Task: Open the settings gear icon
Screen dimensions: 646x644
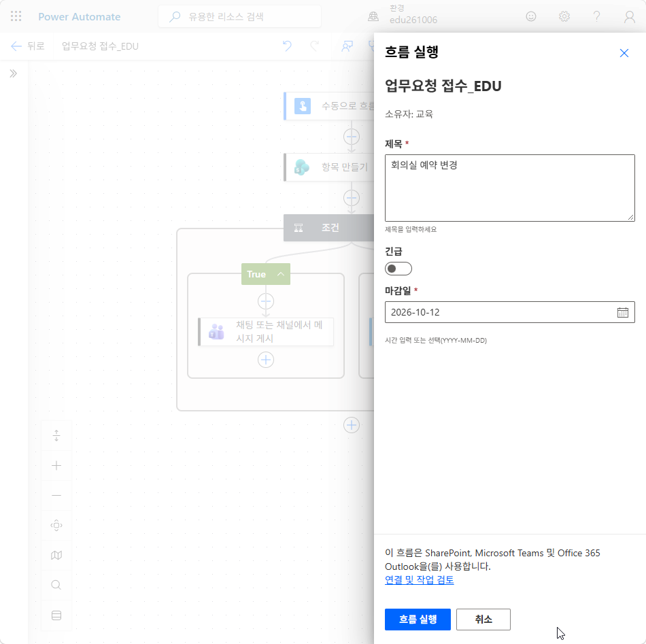Action: (x=564, y=16)
